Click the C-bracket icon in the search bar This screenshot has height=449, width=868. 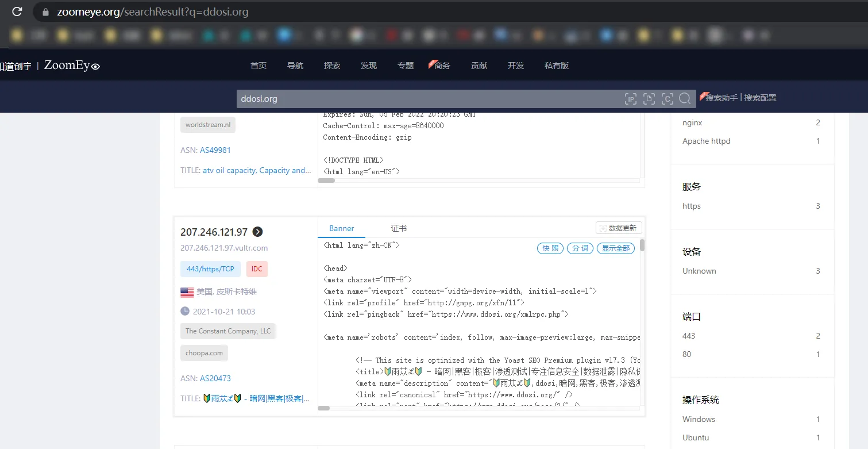668,99
